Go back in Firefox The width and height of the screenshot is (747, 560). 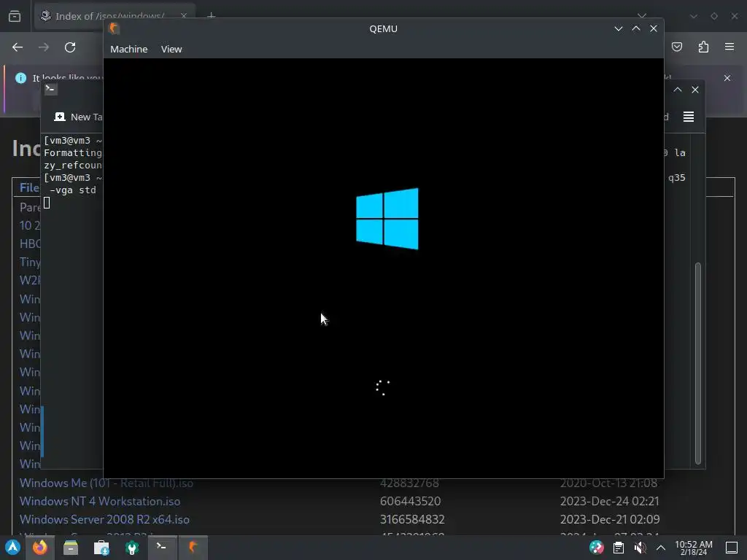18,47
